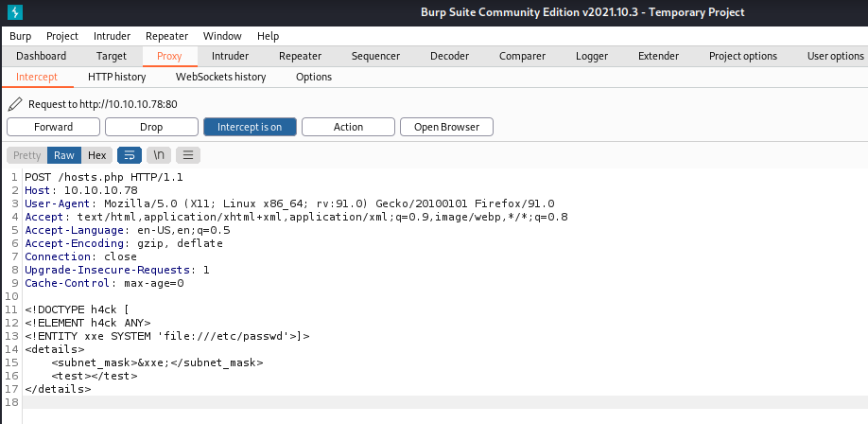868x424 pixels.
Task: Click the <subnet_mask>&xxe;</subnet_mask> line
Action: [157, 363]
